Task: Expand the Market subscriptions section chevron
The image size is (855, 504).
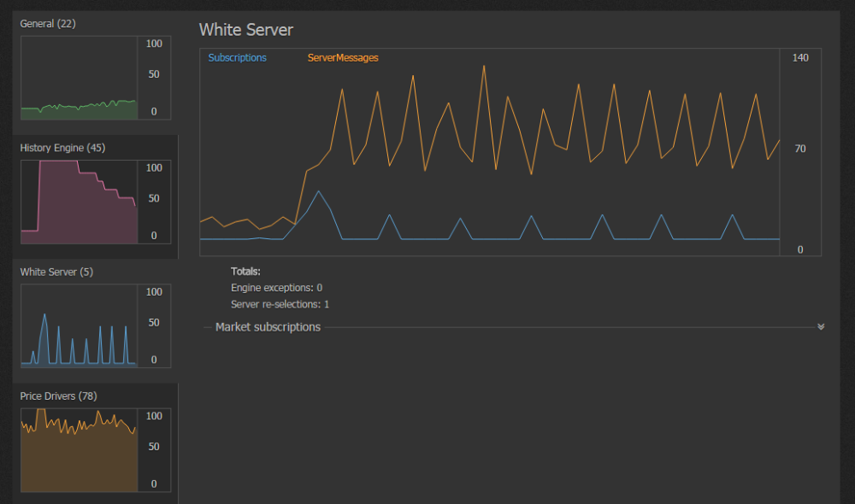Action: pyautogui.click(x=821, y=327)
